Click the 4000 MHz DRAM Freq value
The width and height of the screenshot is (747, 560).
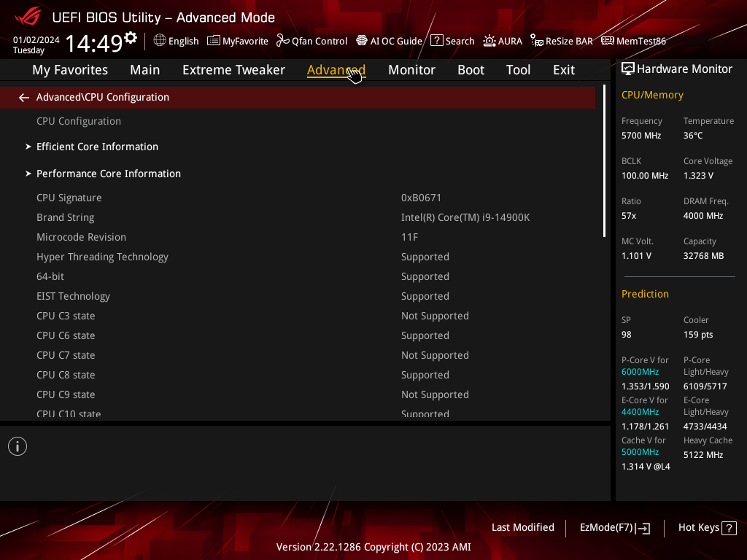703,216
